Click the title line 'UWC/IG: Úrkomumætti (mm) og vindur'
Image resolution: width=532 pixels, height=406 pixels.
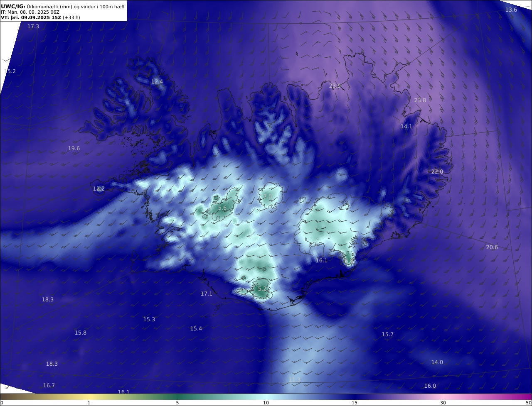pyautogui.click(x=62, y=6)
